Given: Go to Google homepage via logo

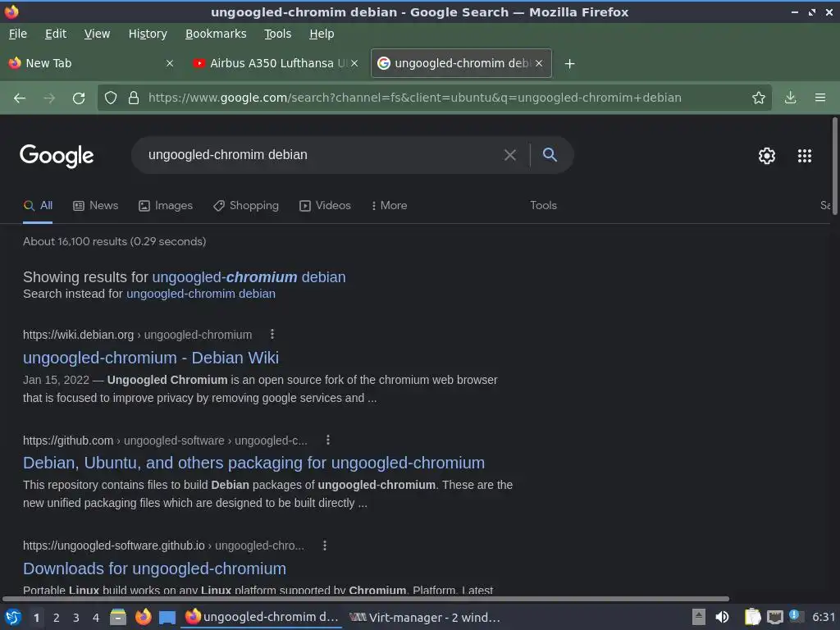Looking at the screenshot, I should (57, 156).
